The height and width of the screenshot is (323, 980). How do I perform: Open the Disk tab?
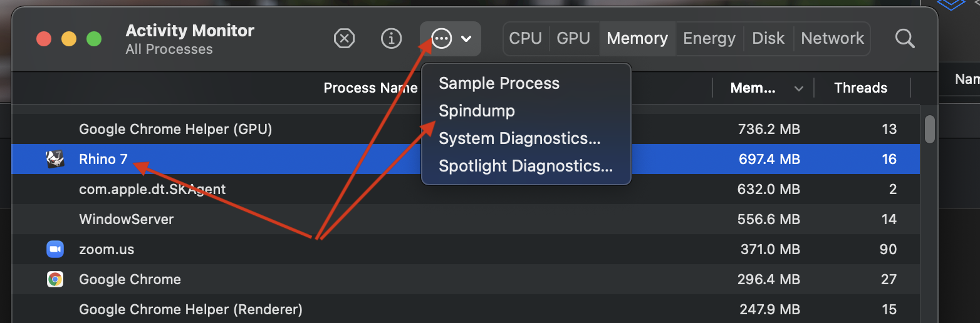coord(768,39)
